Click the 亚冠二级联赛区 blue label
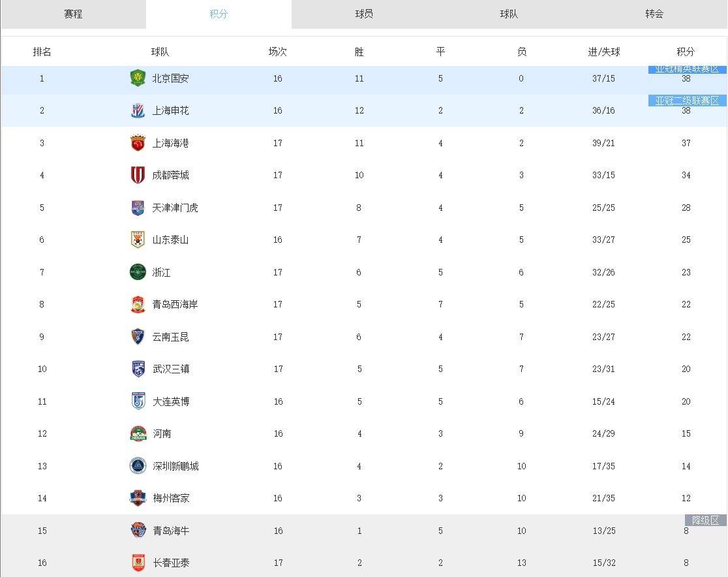This screenshot has width=728, height=577. pyautogui.click(x=687, y=101)
